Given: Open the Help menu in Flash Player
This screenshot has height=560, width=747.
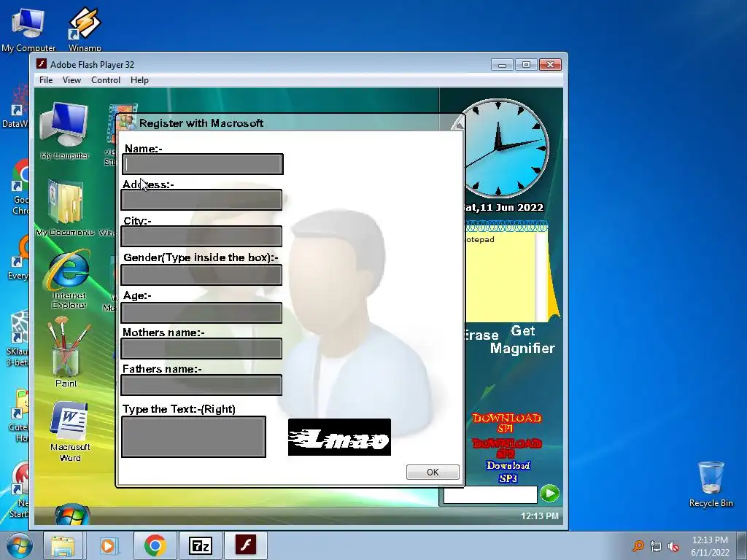Looking at the screenshot, I should pyautogui.click(x=139, y=80).
